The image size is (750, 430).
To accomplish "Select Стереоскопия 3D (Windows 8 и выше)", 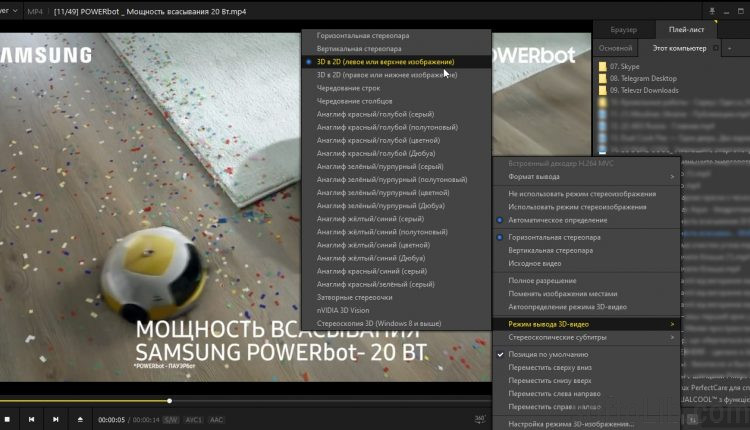I will pos(397,323).
